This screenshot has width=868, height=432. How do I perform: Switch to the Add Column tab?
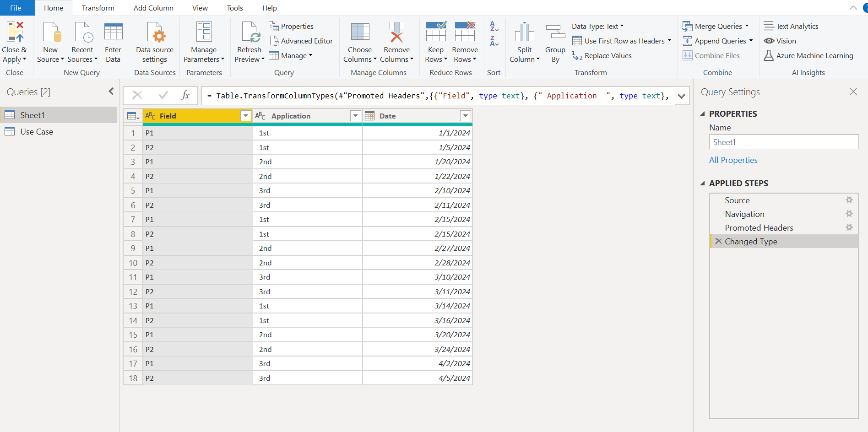click(153, 8)
